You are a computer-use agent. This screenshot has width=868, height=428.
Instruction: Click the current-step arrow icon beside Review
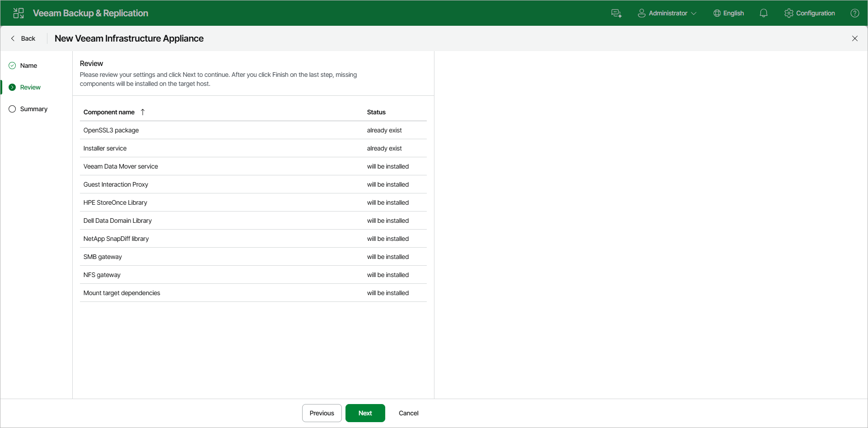tap(12, 87)
